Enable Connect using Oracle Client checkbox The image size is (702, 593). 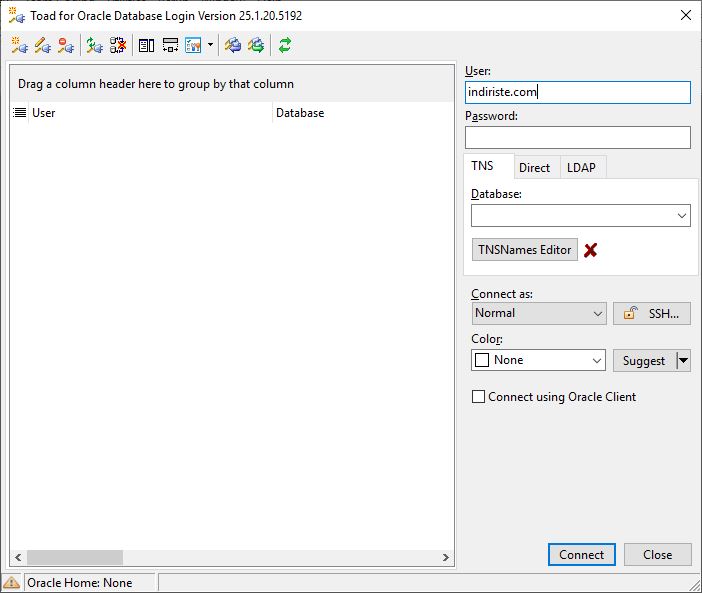(479, 397)
